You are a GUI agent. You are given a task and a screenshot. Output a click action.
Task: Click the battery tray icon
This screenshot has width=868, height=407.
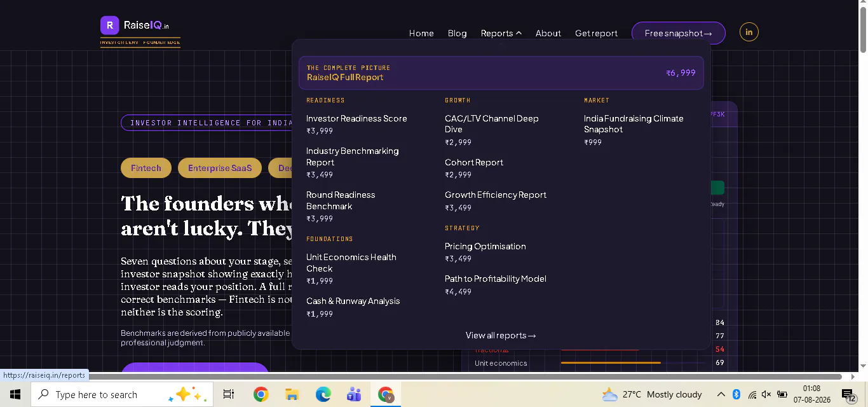coord(782,394)
